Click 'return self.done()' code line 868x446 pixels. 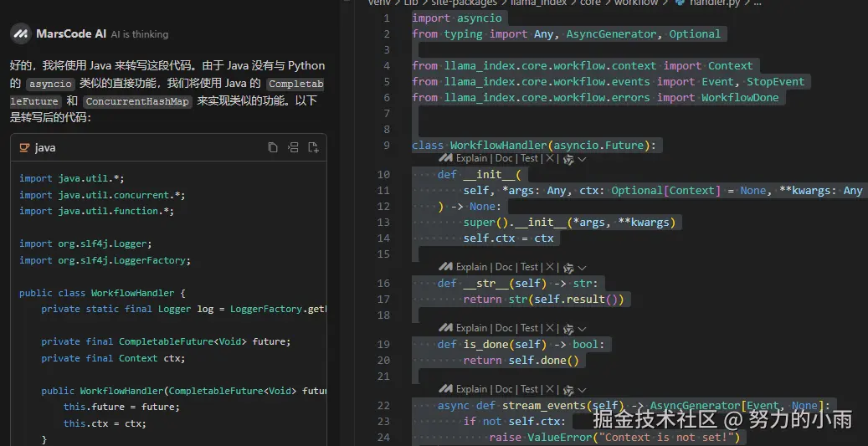[521, 361]
